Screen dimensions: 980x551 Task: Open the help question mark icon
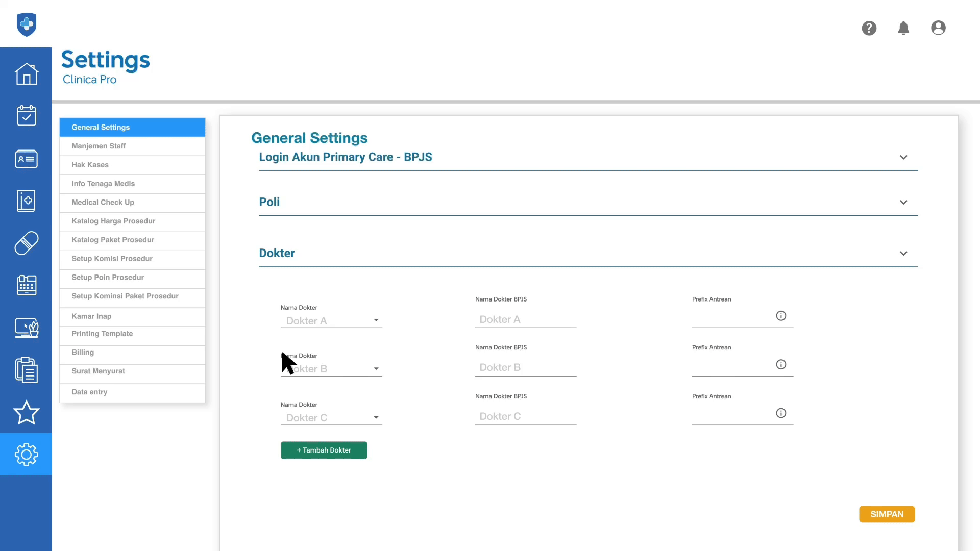click(x=869, y=28)
